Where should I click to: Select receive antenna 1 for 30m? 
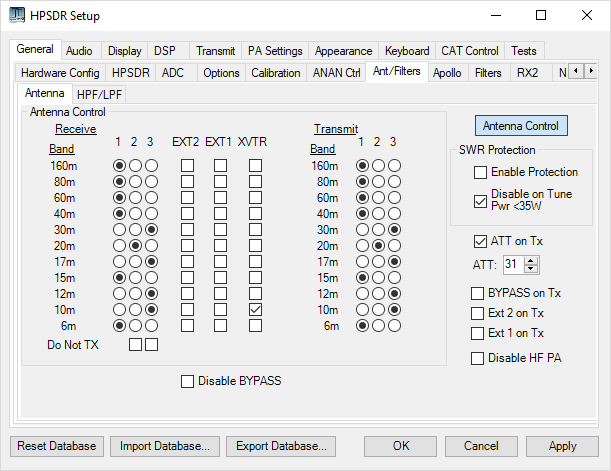[119, 229]
